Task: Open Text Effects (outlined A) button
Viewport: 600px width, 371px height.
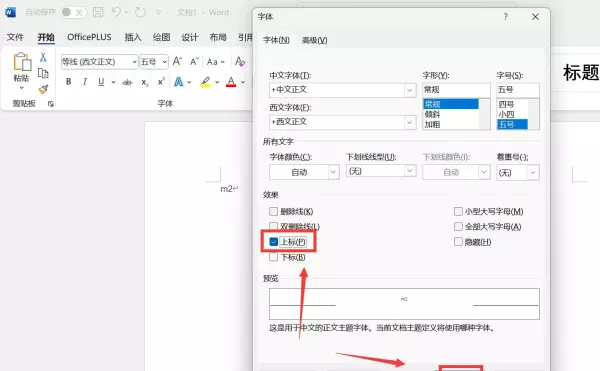Action: 178,81
